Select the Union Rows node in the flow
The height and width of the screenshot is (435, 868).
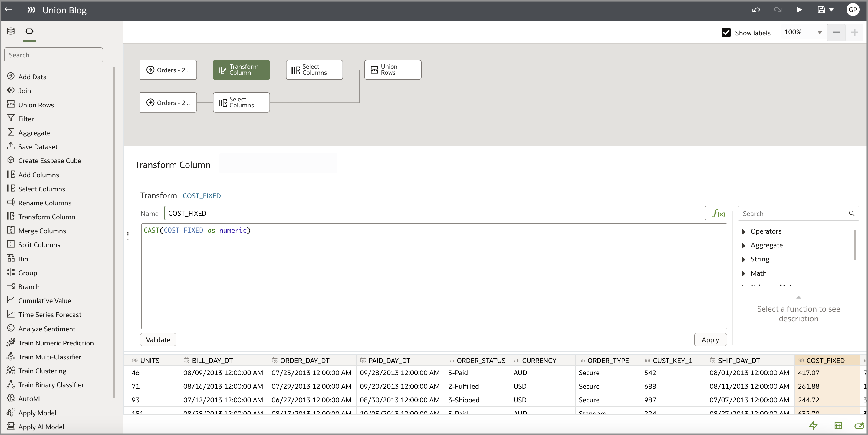tap(393, 70)
